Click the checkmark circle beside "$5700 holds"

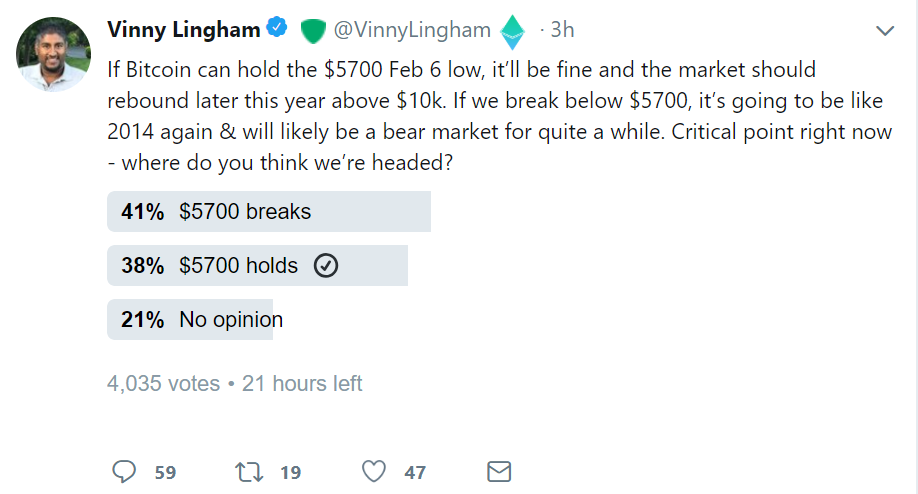[326, 266]
